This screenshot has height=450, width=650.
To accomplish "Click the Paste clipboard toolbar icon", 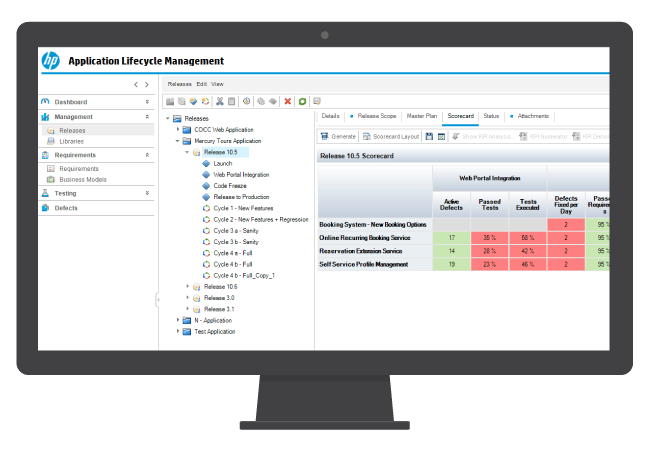I will 232,101.
